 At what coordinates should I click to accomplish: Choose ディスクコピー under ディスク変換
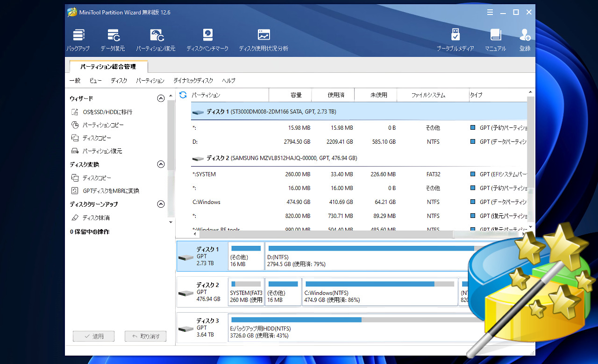91,178
